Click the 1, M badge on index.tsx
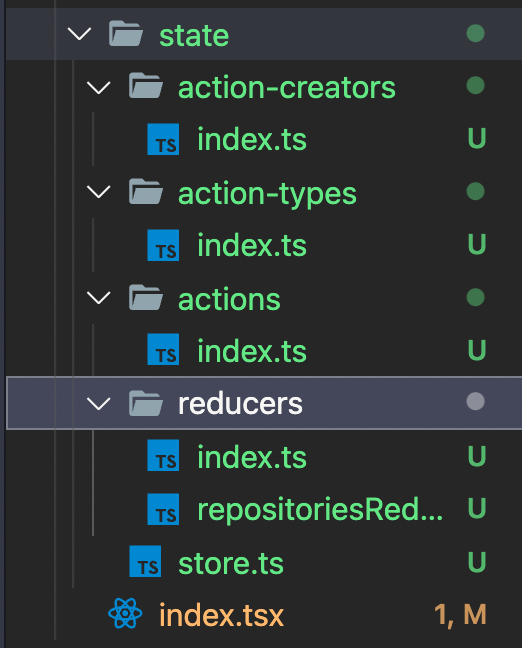522x648 pixels. tap(460, 615)
